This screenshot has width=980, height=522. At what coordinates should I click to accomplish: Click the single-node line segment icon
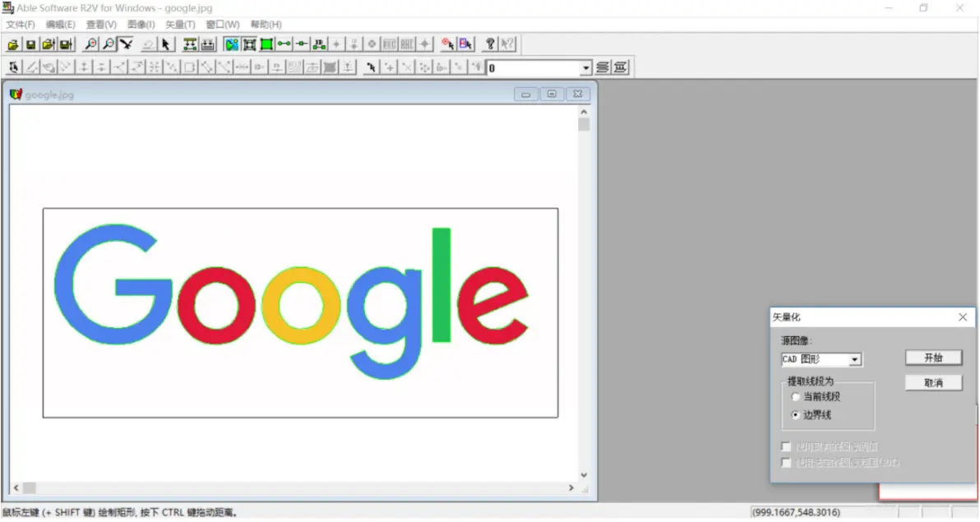tap(302, 44)
